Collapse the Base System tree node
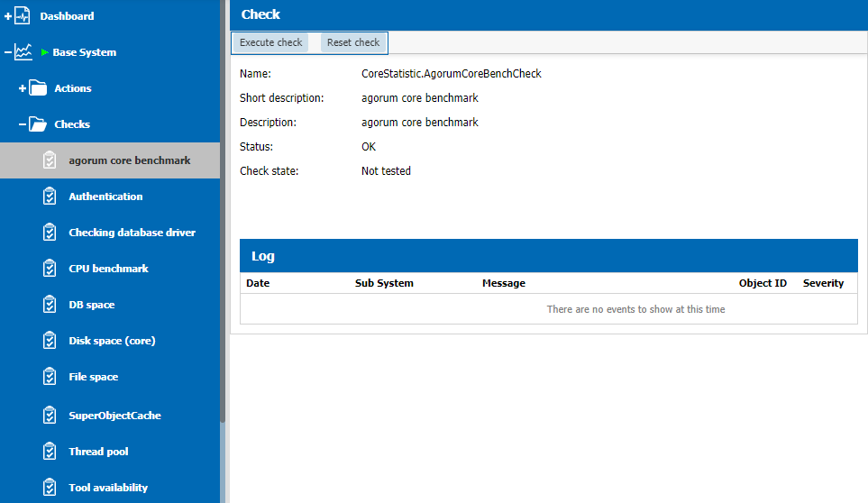The height and width of the screenshot is (503, 868). [x=8, y=52]
